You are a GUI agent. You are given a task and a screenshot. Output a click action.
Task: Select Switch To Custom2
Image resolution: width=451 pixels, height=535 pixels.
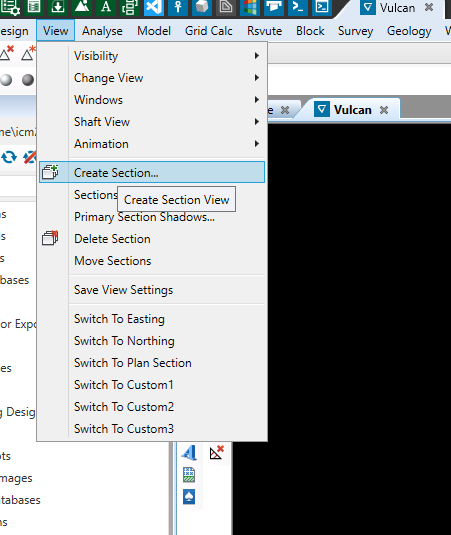[152, 407]
